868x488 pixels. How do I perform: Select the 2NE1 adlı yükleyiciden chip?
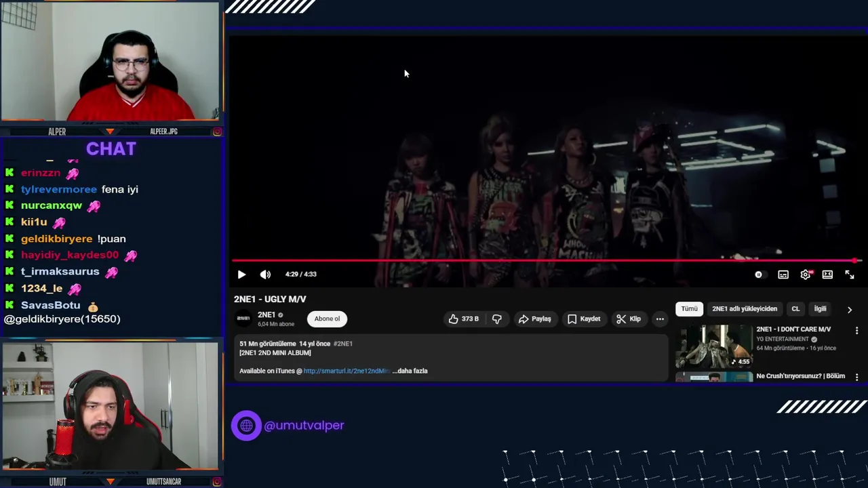745,309
